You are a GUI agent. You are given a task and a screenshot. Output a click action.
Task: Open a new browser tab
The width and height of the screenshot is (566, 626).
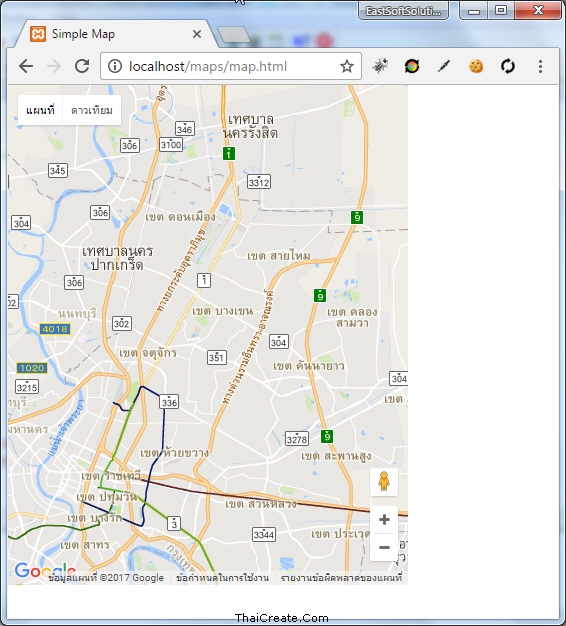[234, 35]
